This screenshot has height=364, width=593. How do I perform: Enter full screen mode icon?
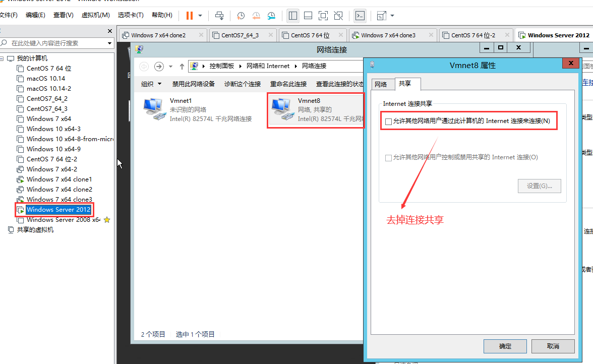(323, 16)
